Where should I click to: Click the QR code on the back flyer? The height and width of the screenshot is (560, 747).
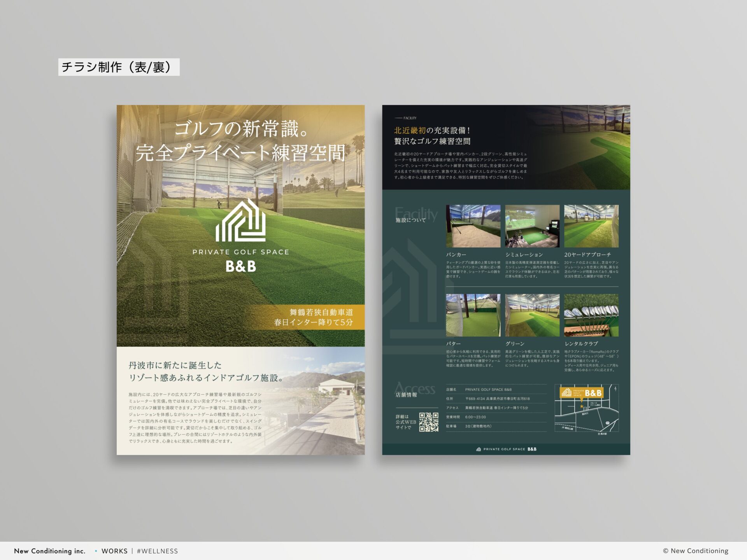pos(429,422)
